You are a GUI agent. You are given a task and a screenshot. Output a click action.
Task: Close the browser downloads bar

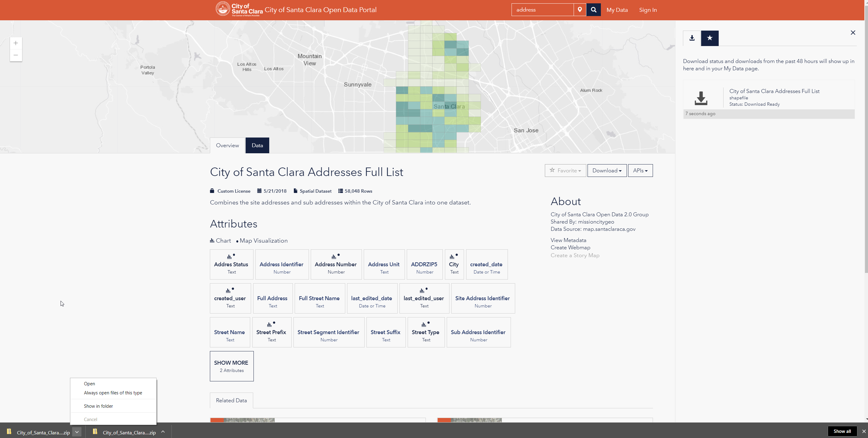pyautogui.click(x=864, y=431)
